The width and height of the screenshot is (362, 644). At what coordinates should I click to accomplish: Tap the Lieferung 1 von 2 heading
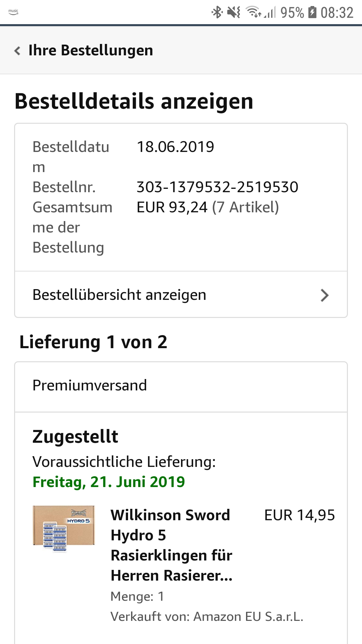tap(93, 342)
